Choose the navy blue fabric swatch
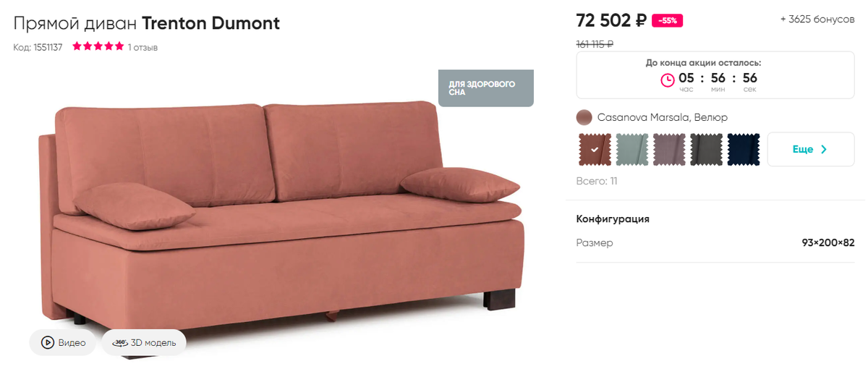Image resolution: width=868 pixels, height=369 pixels. point(744,150)
